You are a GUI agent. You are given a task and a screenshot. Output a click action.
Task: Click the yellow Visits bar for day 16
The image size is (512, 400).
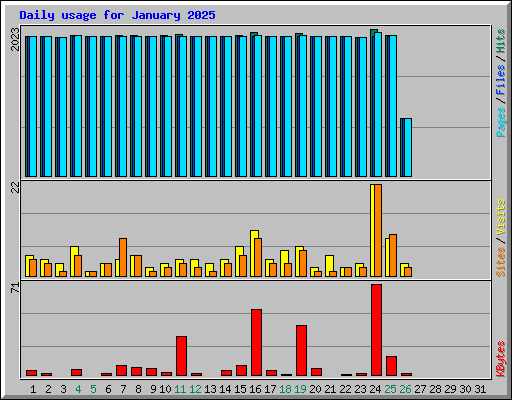click(254, 253)
